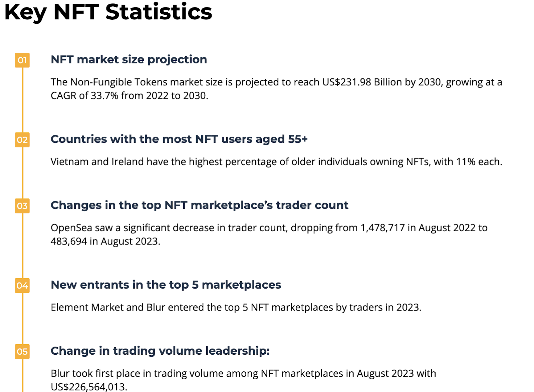Click the Element Market and Blur sentence
The height and width of the screenshot is (392, 534).
[236, 308]
